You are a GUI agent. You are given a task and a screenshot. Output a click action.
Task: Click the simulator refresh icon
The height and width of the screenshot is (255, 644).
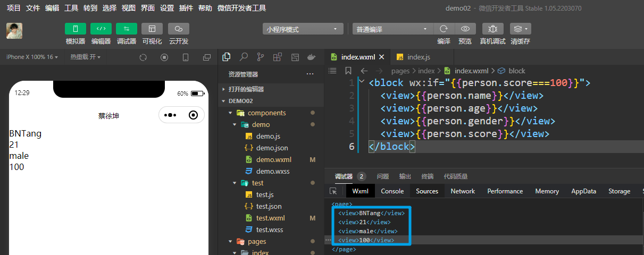(143, 57)
